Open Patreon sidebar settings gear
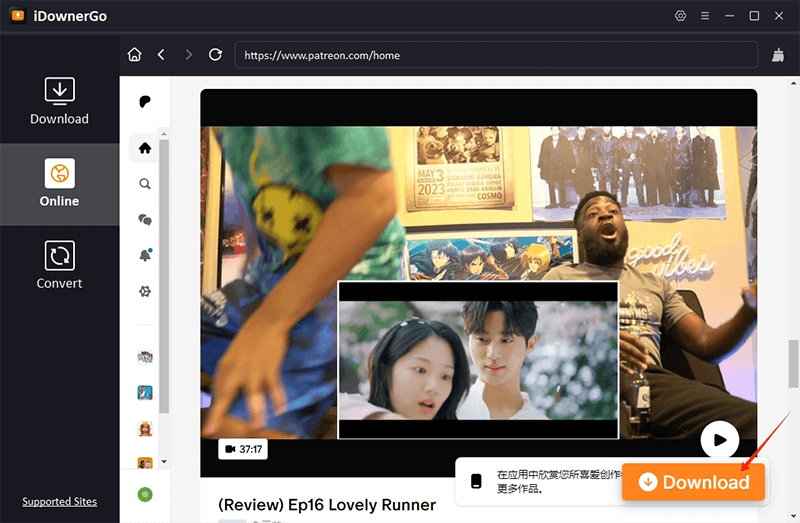Screen dimensions: 800x523 145,291
